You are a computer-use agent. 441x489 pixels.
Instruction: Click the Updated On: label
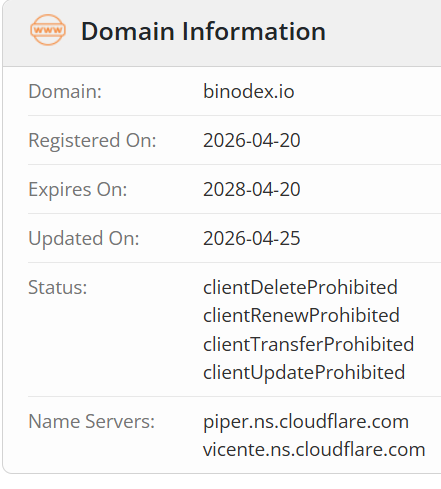tap(84, 239)
